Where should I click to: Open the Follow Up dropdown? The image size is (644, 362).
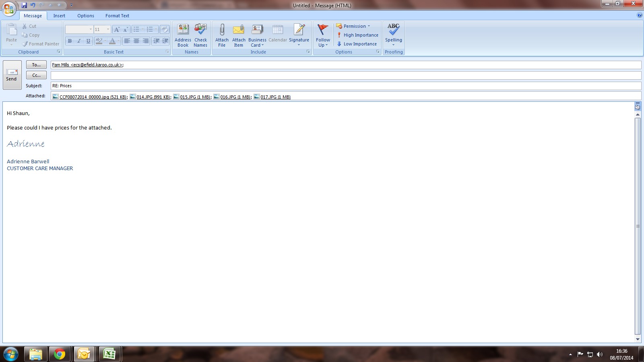(323, 42)
